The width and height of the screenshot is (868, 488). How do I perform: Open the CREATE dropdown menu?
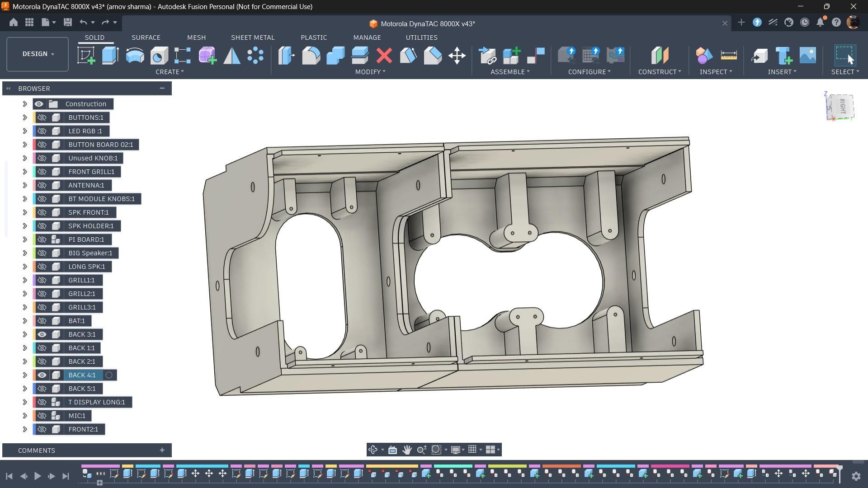pos(170,72)
